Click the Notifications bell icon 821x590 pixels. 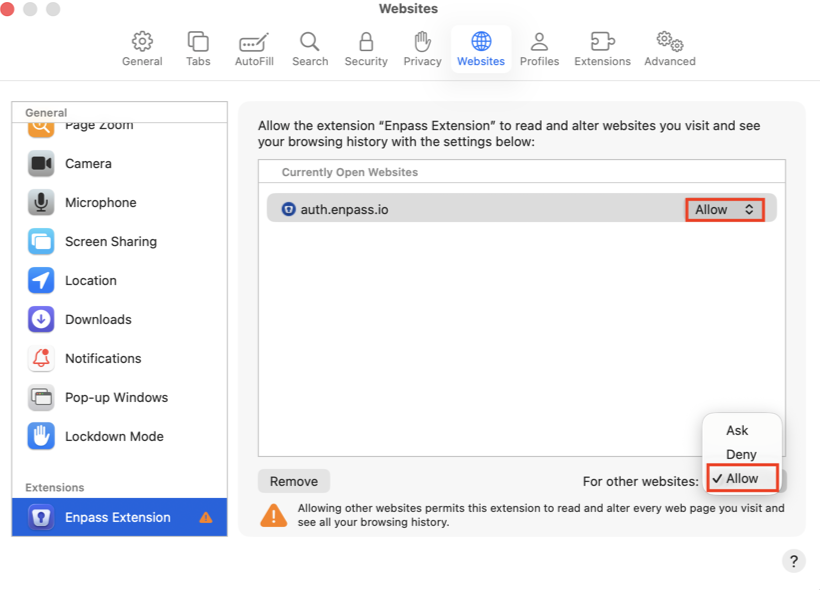click(x=41, y=359)
